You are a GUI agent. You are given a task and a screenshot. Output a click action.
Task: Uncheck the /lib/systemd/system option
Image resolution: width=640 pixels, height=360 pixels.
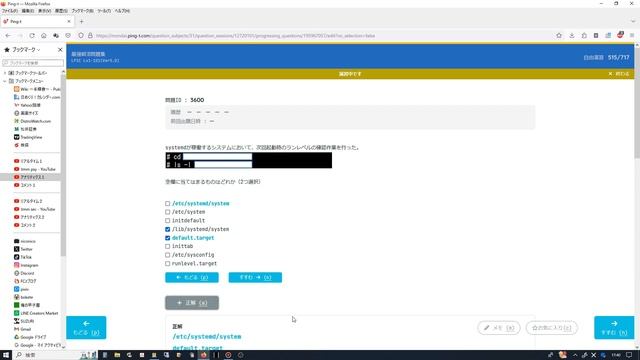[x=167, y=229]
